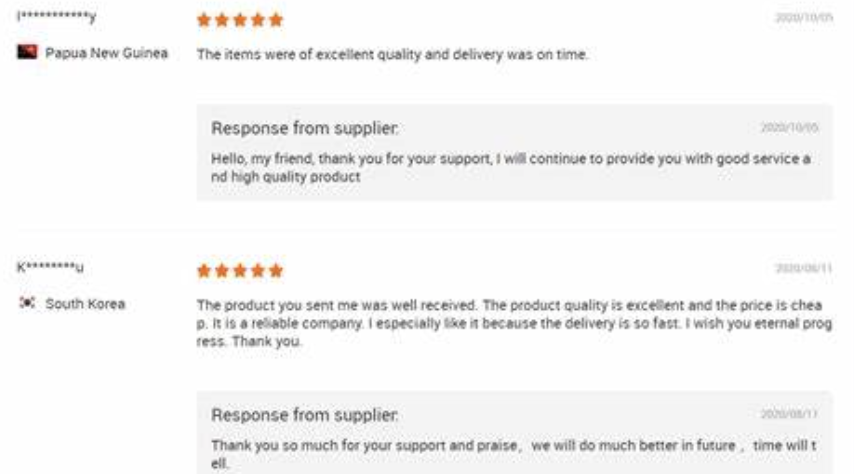Click the Papua New Guinea flag icon
The width and height of the screenshot is (854, 474).
(27, 52)
